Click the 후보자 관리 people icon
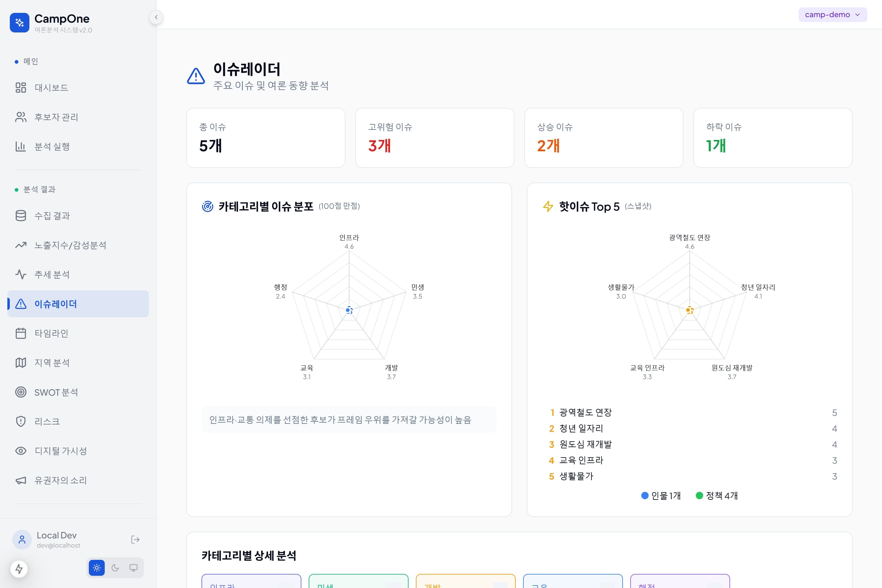 click(x=21, y=117)
